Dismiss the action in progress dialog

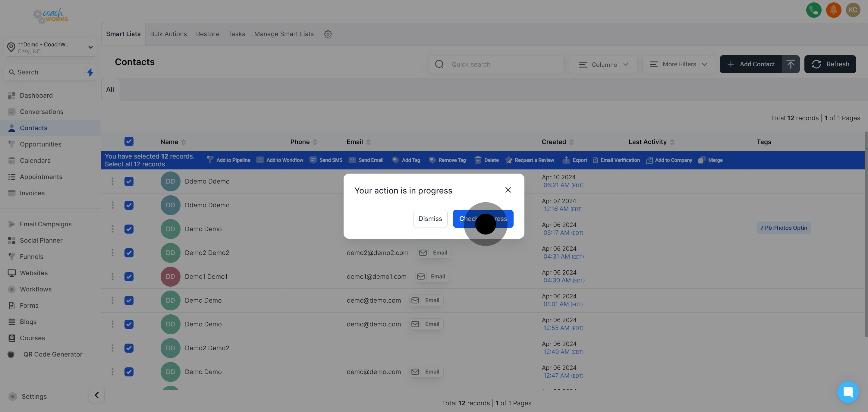point(430,219)
